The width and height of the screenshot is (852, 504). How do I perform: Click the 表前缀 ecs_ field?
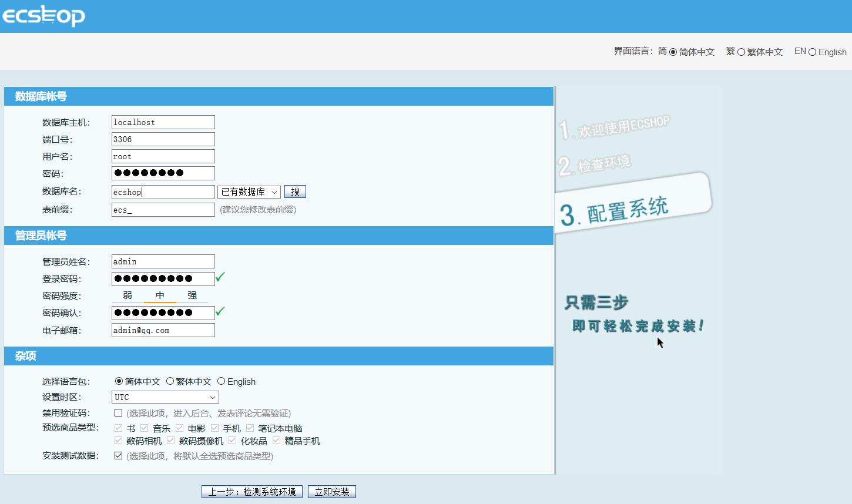click(163, 210)
